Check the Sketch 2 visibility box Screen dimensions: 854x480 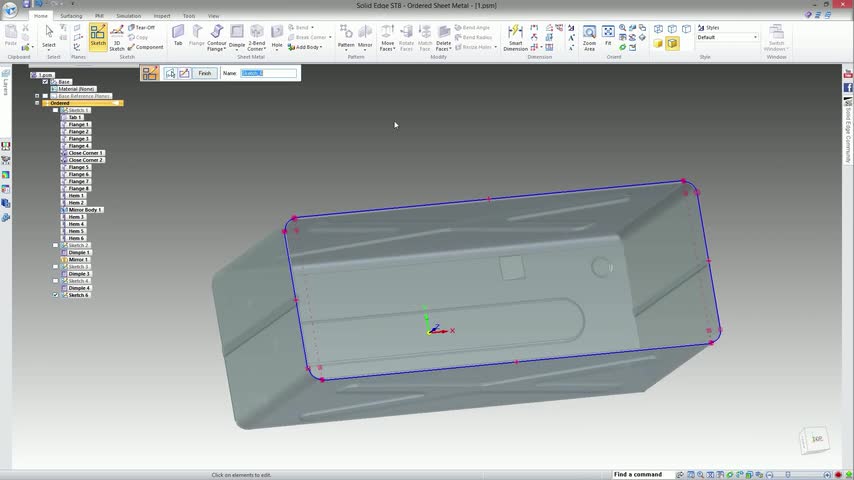(56, 245)
